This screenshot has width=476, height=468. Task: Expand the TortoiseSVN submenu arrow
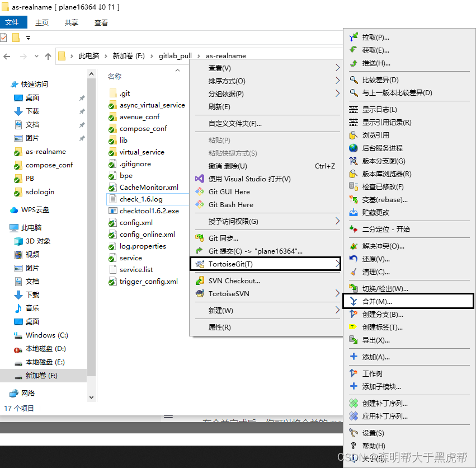point(337,293)
